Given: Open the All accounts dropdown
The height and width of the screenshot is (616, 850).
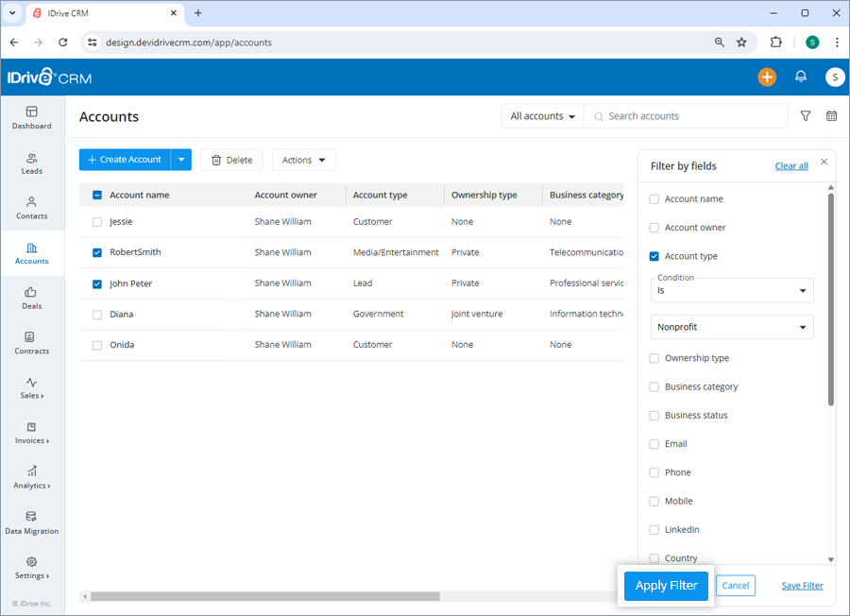Looking at the screenshot, I should tap(541, 115).
